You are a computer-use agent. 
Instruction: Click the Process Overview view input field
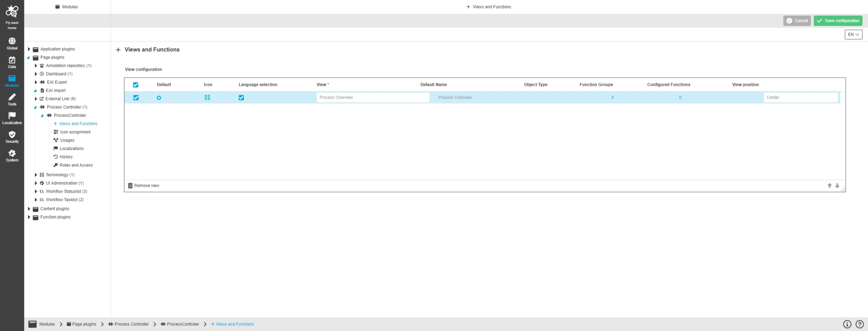coord(372,98)
